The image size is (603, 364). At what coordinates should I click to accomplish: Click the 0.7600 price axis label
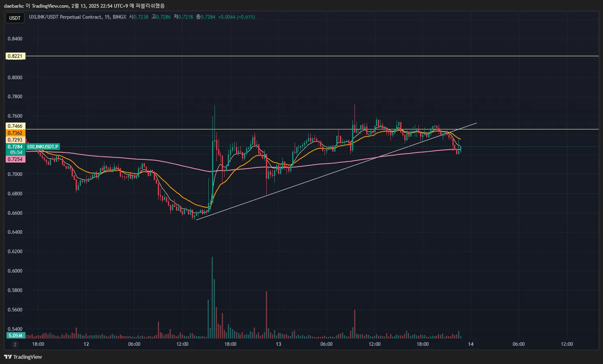pyautogui.click(x=15, y=116)
